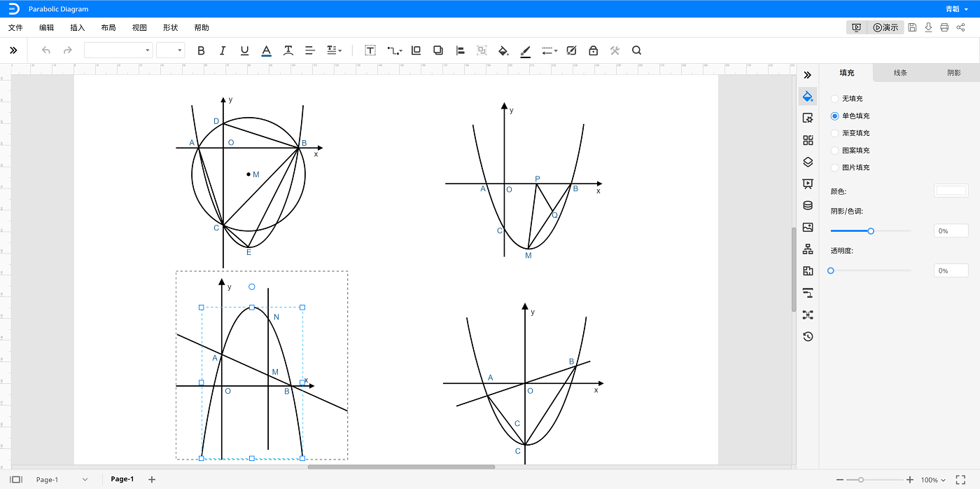980x489 pixels.
Task: Click the 透明度 percentage input field
Action: click(x=951, y=270)
